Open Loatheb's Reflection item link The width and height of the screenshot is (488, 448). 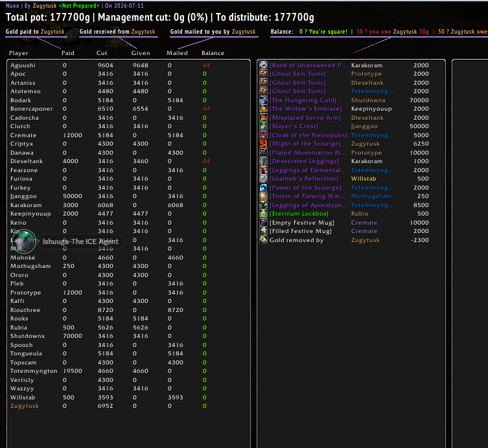click(x=304, y=179)
